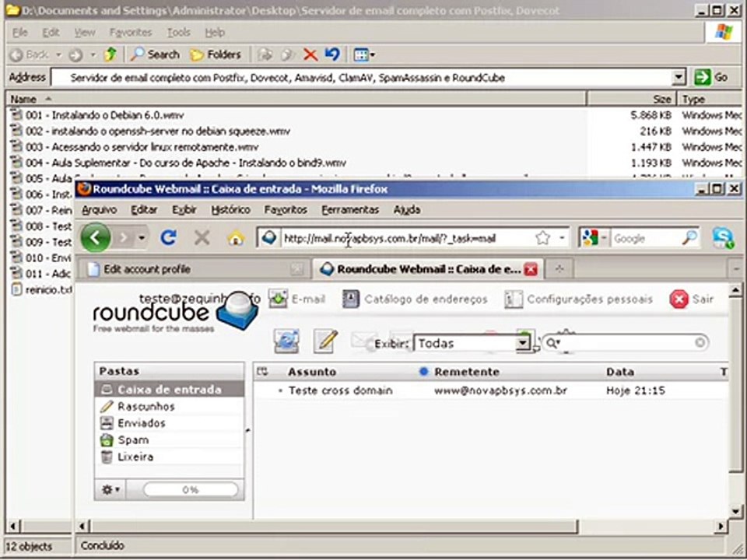Log out with the Sair button
The height and width of the screenshot is (560, 747).
692,299
